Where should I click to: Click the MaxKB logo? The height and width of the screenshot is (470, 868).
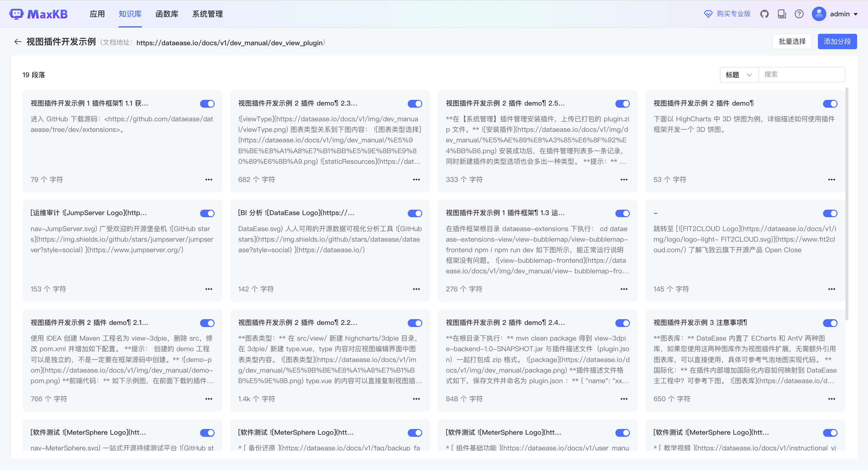tap(39, 14)
